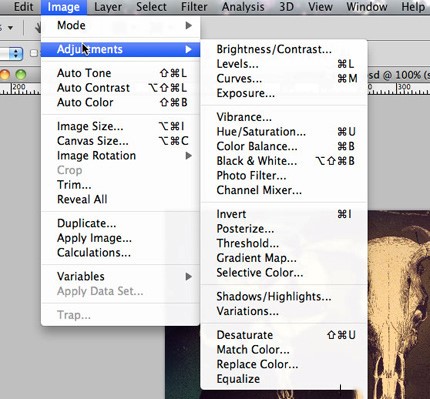Open Curves adjustment

[284, 79]
